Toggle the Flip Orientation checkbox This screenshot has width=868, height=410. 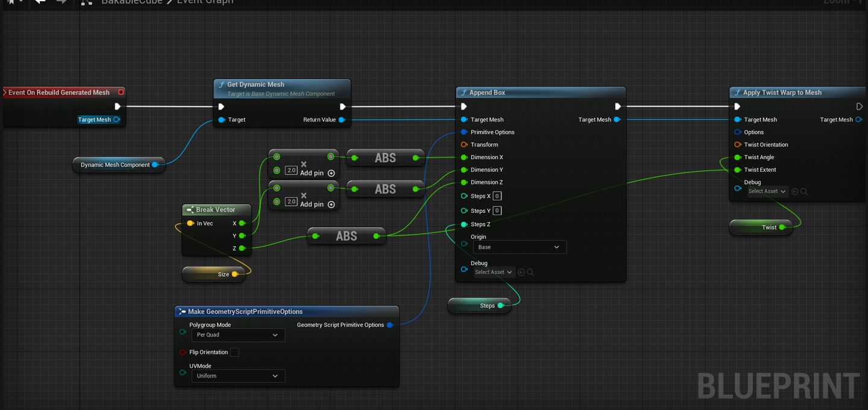click(234, 352)
